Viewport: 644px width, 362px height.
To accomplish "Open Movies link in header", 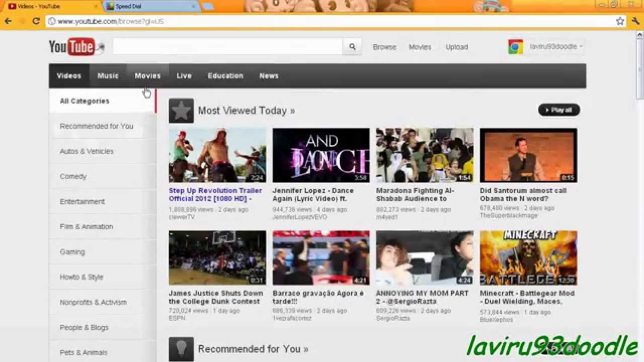I will [420, 47].
